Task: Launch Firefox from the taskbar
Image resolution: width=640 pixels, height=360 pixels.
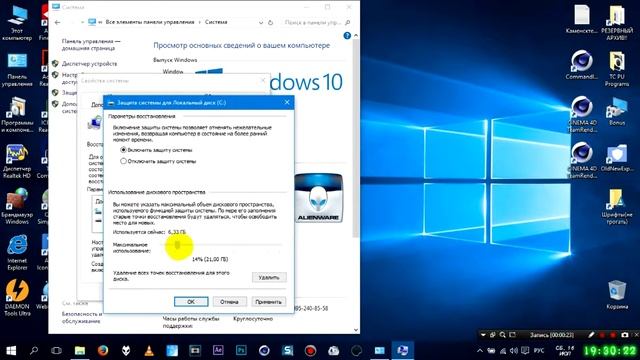Action: (103, 351)
